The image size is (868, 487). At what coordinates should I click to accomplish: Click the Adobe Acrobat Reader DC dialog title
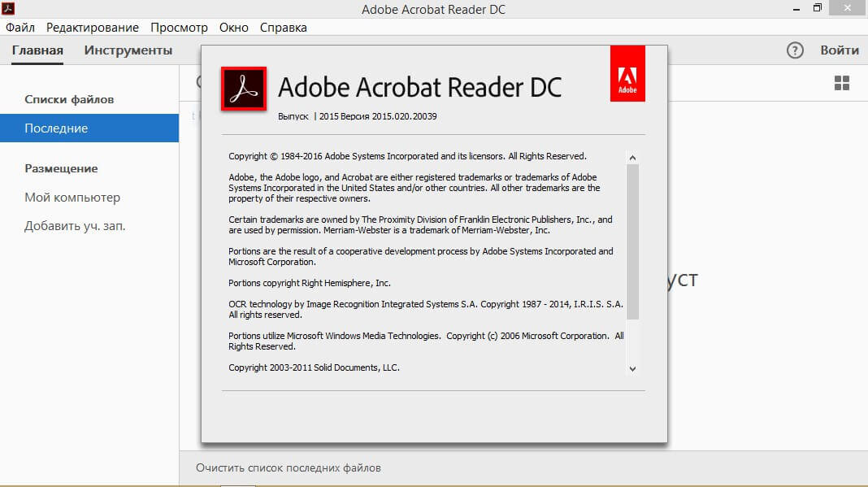[x=419, y=87]
